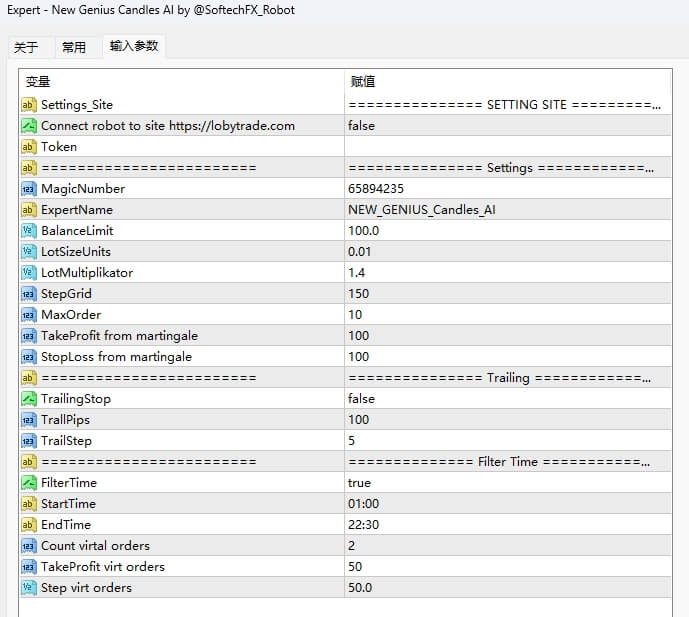Select the EndTime value 22:30
The width and height of the screenshot is (689, 617).
(x=363, y=525)
